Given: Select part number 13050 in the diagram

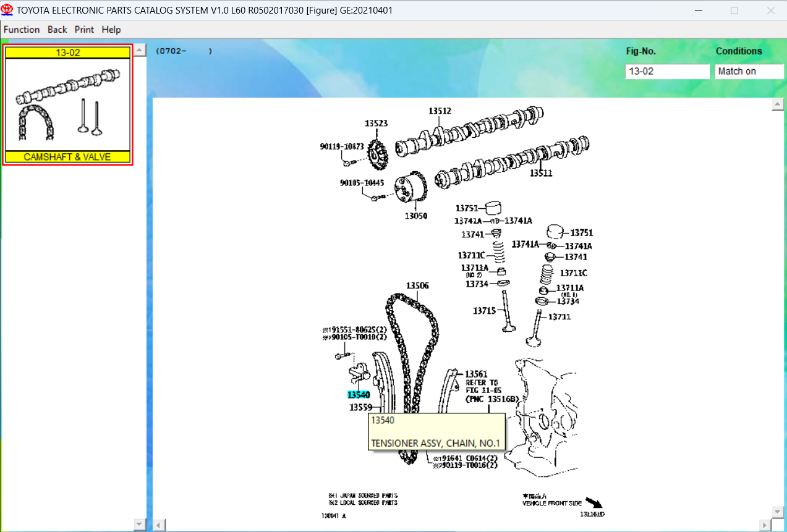Looking at the screenshot, I should (x=416, y=216).
